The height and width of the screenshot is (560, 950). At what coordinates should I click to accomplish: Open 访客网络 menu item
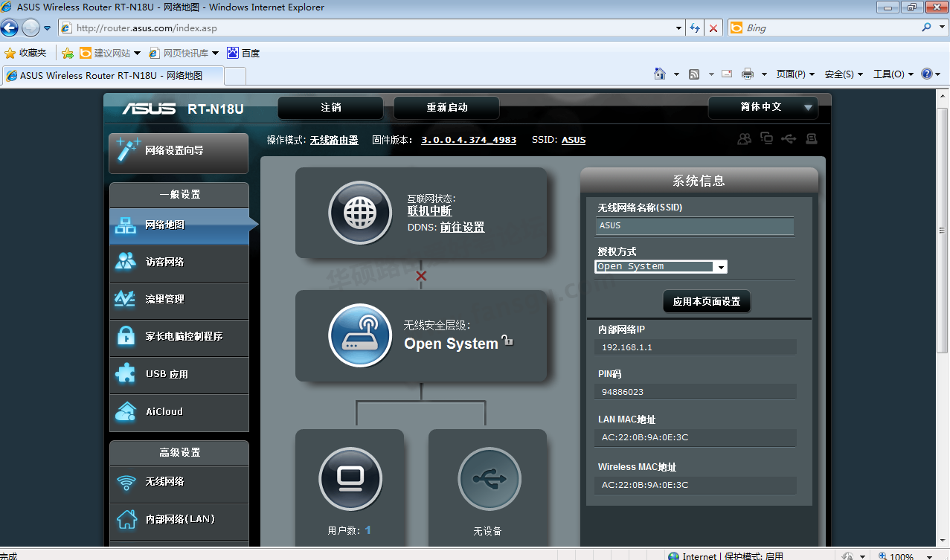(179, 263)
